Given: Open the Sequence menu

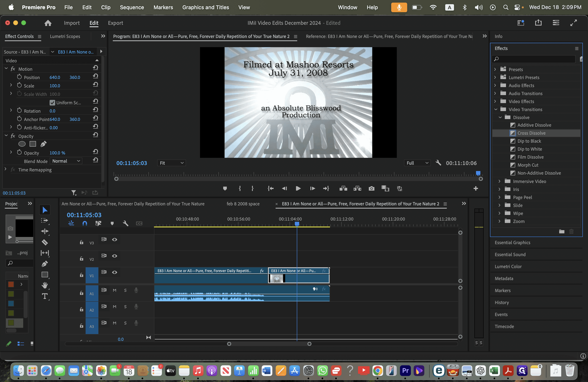Looking at the screenshot, I should [x=132, y=7].
